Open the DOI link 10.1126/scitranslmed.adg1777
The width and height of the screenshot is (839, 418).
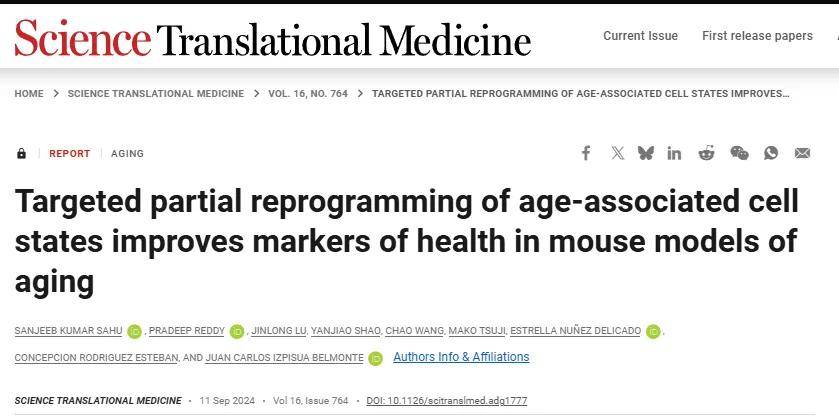click(x=447, y=400)
